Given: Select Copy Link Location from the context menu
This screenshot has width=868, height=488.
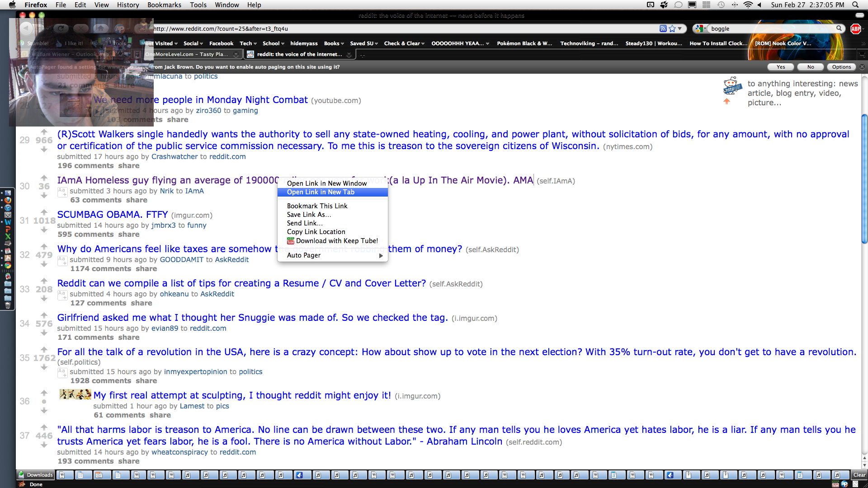Looking at the screenshot, I should click(316, 232).
